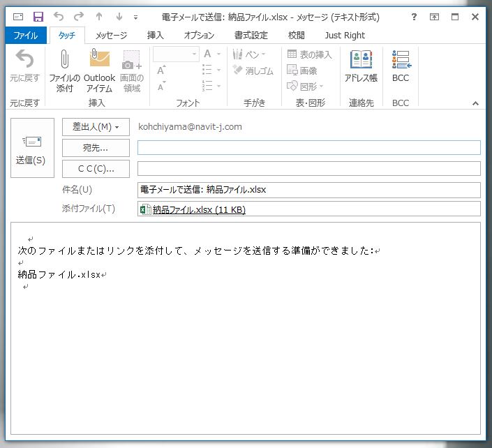
Task: Click the Excel icon of the attachment
Action: (145, 209)
